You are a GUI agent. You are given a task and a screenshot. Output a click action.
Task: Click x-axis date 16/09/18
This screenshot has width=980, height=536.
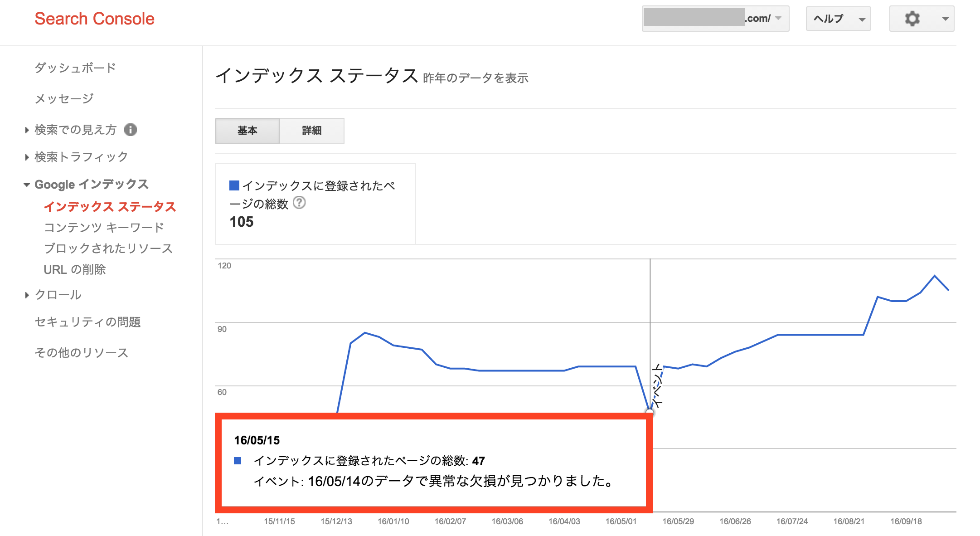(x=906, y=521)
